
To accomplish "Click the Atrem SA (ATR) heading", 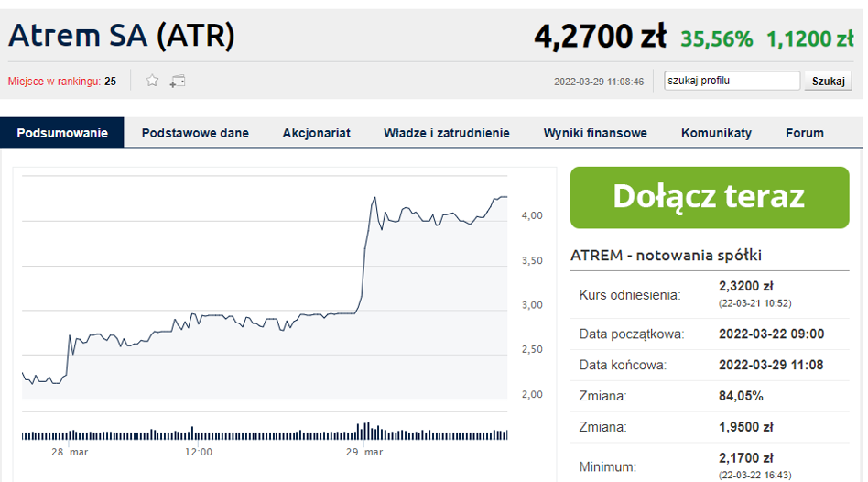I will pyautogui.click(x=122, y=36).
